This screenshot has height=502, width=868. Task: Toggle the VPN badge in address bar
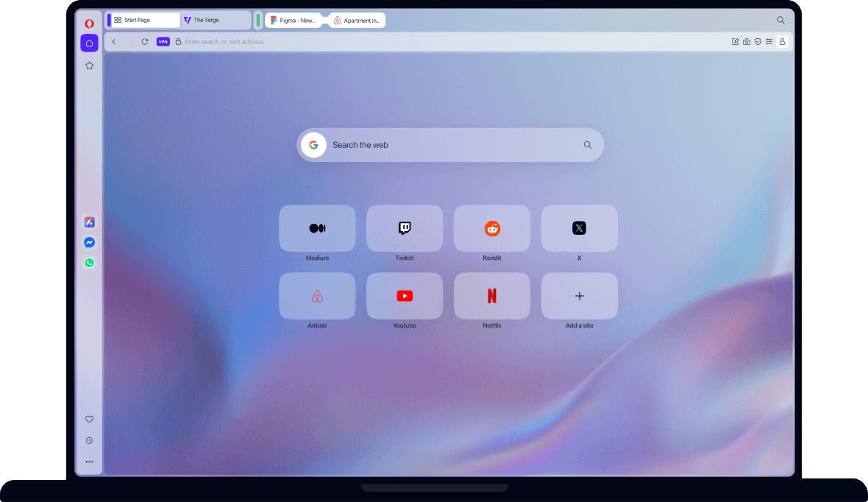[163, 42]
